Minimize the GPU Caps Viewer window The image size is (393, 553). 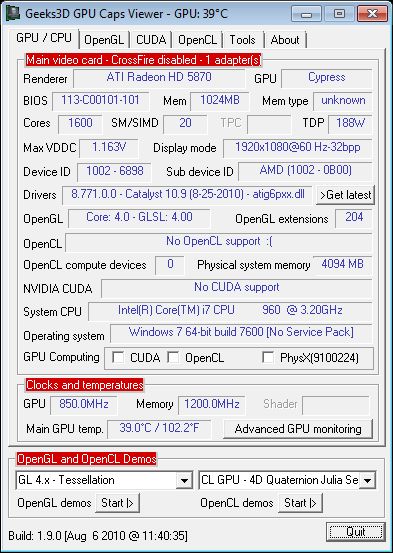pyautogui.click(x=306, y=14)
